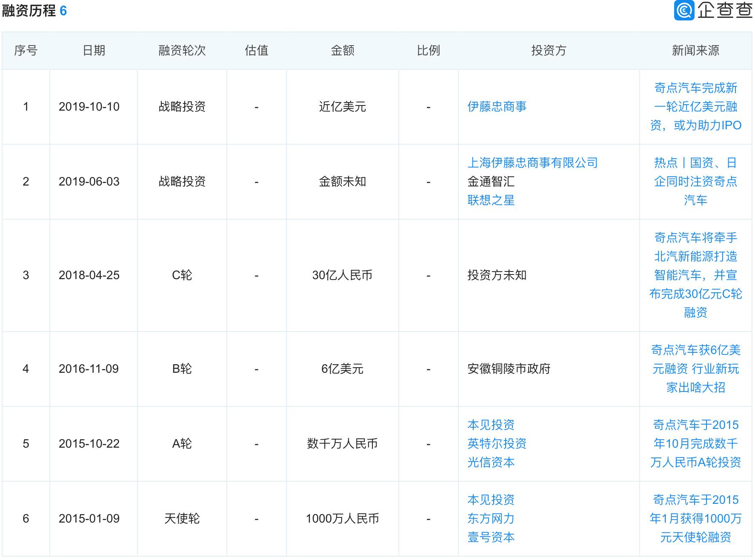
Task: Select amount cell 30亿人民币
Action: click(x=342, y=275)
